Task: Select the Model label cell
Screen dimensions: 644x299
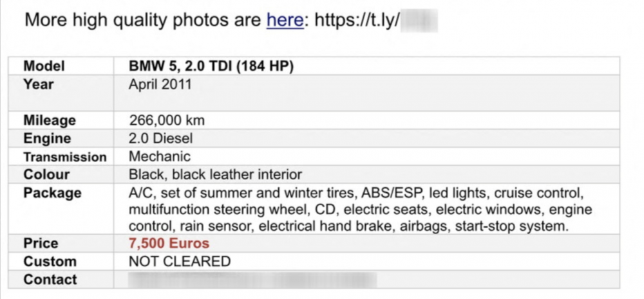Action: point(44,66)
